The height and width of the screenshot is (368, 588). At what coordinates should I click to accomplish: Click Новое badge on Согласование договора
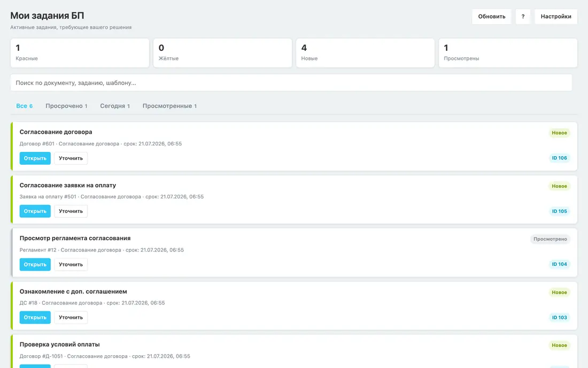[x=559, y=133]
